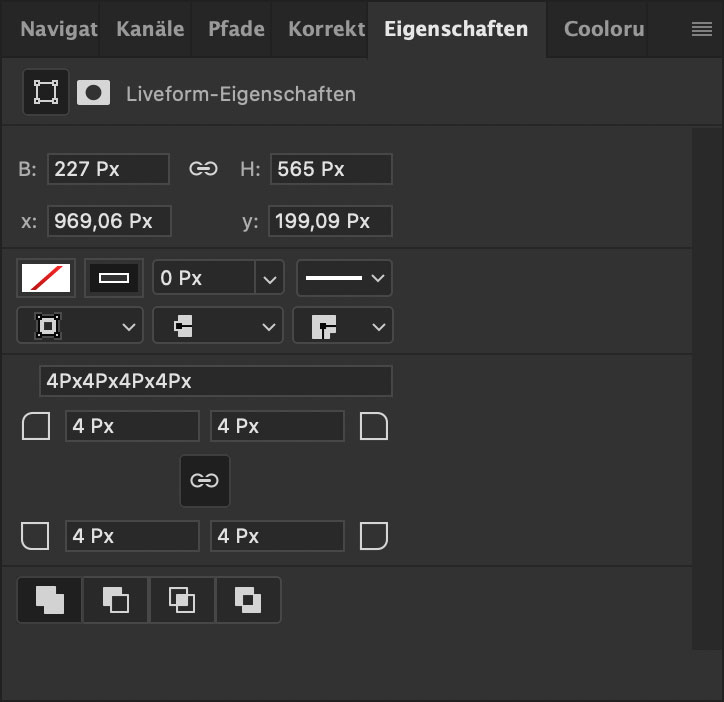
Task: Switch to the mask properties icon
Action: click(93, 92)
